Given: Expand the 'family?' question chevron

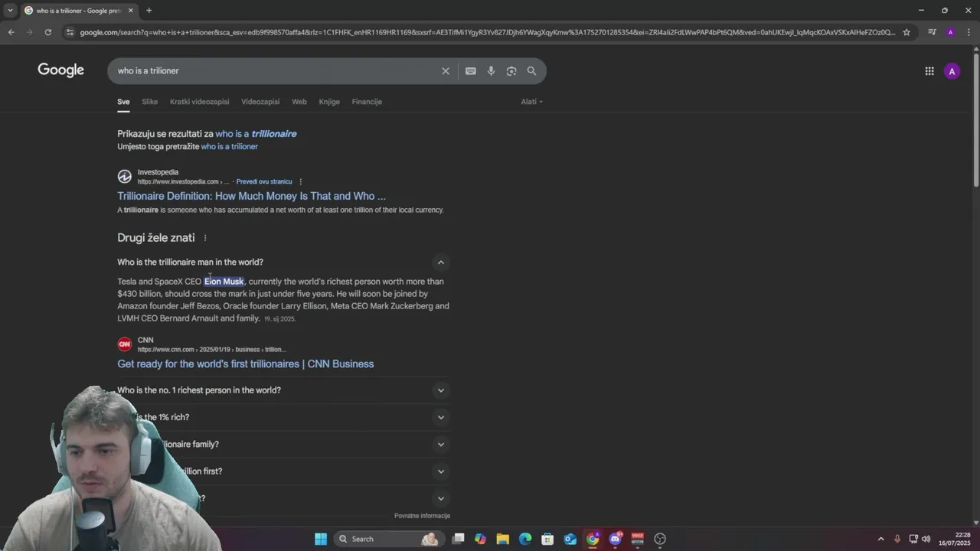Looking at the screenshot, I should pos(440,444).
